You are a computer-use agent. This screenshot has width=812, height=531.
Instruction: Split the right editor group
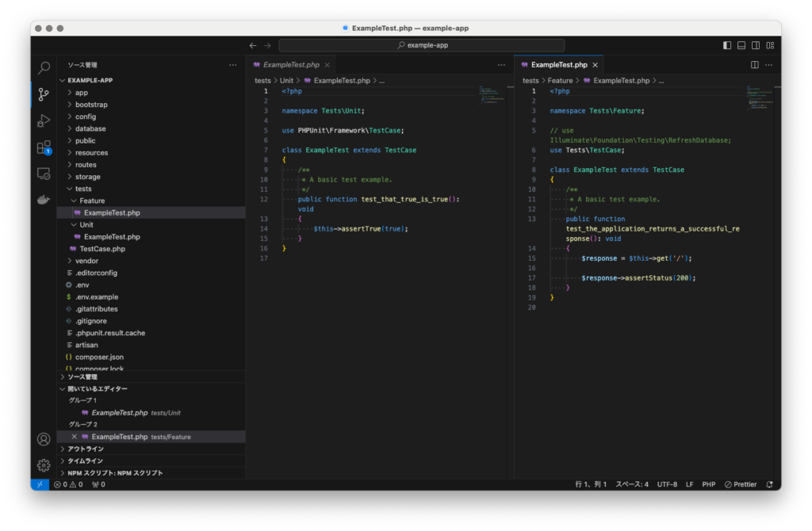(755, 65)
